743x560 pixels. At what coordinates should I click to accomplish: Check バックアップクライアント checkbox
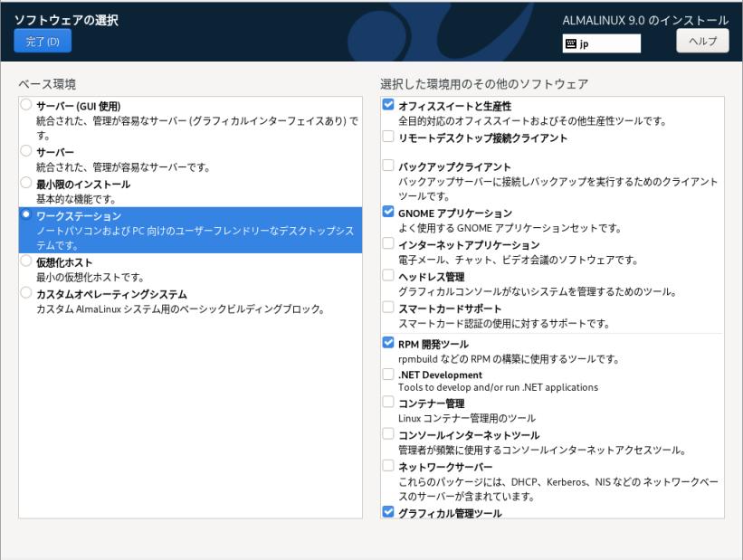(x=388, y=165)
